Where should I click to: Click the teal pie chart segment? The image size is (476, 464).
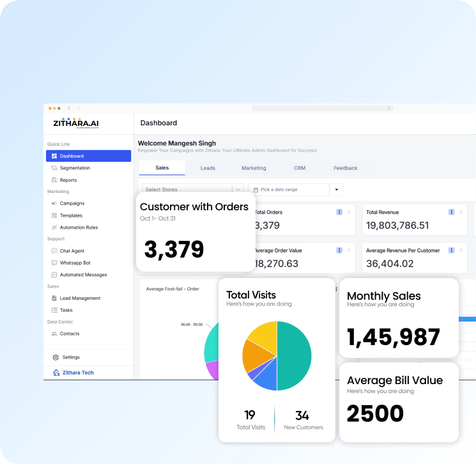295,356
